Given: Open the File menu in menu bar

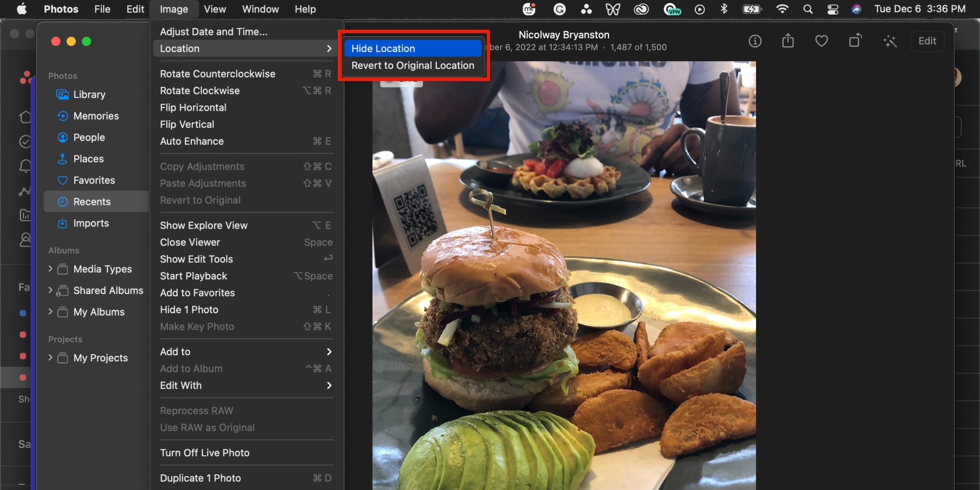Looking at the screenshot, I should (102, 9).
